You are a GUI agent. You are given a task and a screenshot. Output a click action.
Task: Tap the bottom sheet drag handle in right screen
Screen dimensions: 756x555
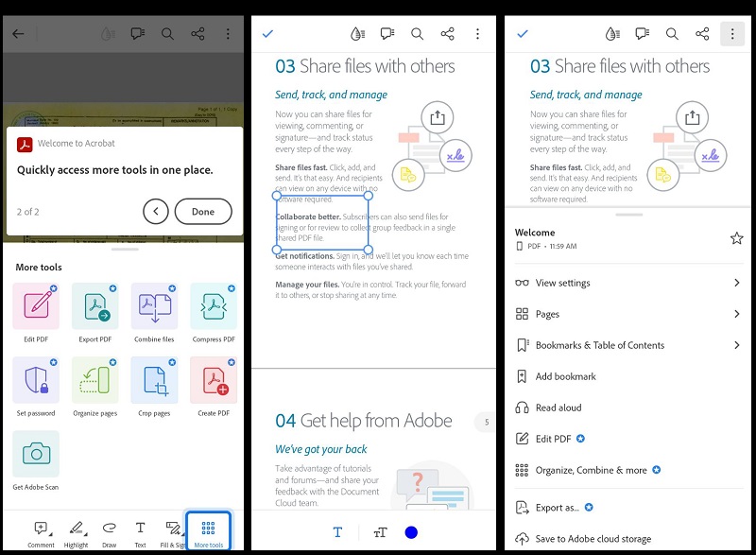[x=628, y=215]
